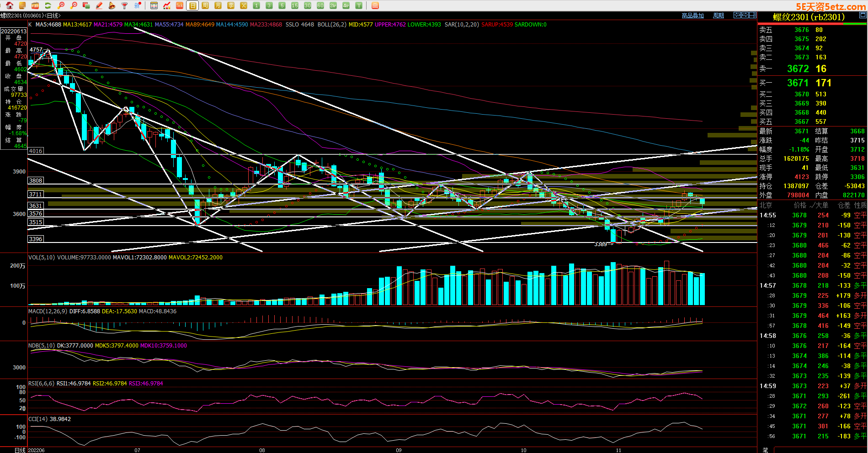Screen dimensions: 868x453
Task: Click the SSLO 4648 indicator label
Action: (x=300, y=25)
